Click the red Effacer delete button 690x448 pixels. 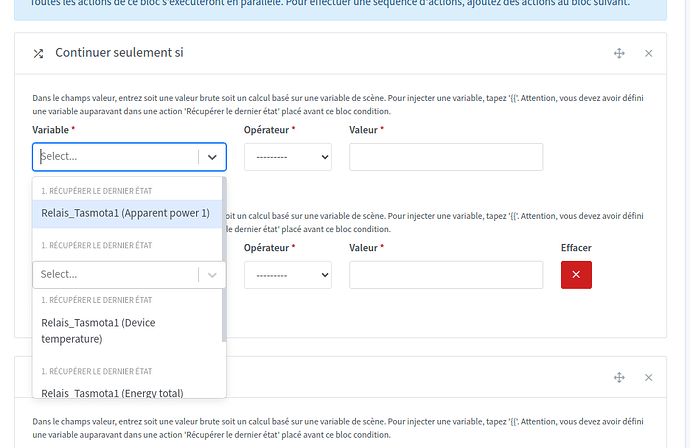click(576, 275)
